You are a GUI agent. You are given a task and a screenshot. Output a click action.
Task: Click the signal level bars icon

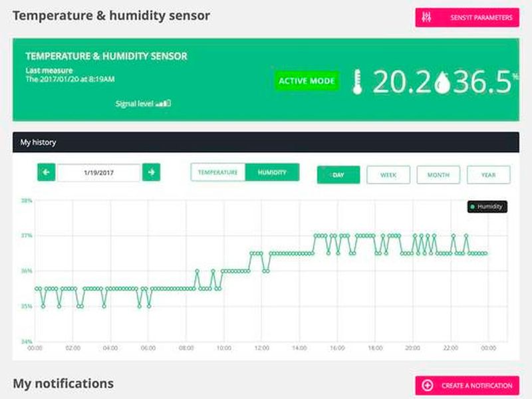163,103
